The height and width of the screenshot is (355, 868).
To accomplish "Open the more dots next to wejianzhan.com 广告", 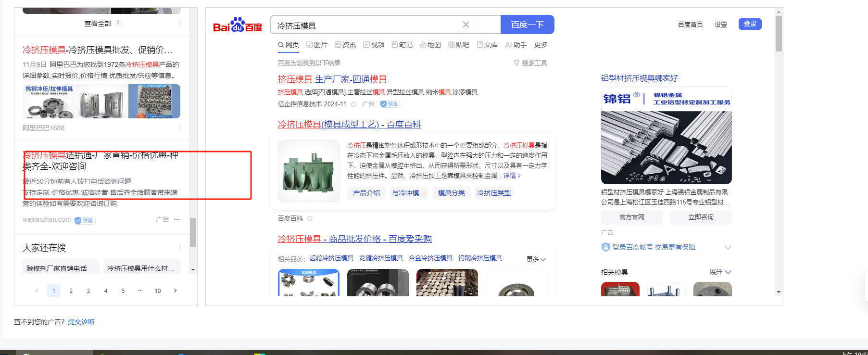I will coord(177,219).
